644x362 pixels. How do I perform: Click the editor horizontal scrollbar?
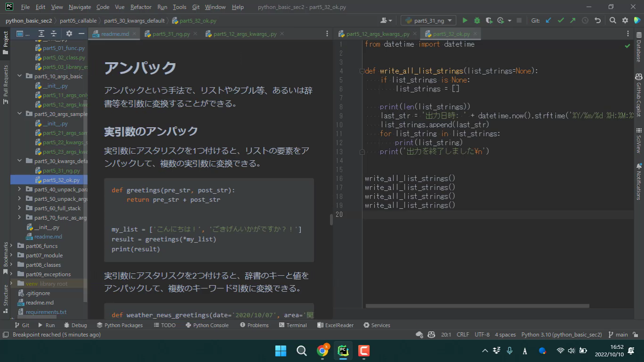(x=477, y=306)
